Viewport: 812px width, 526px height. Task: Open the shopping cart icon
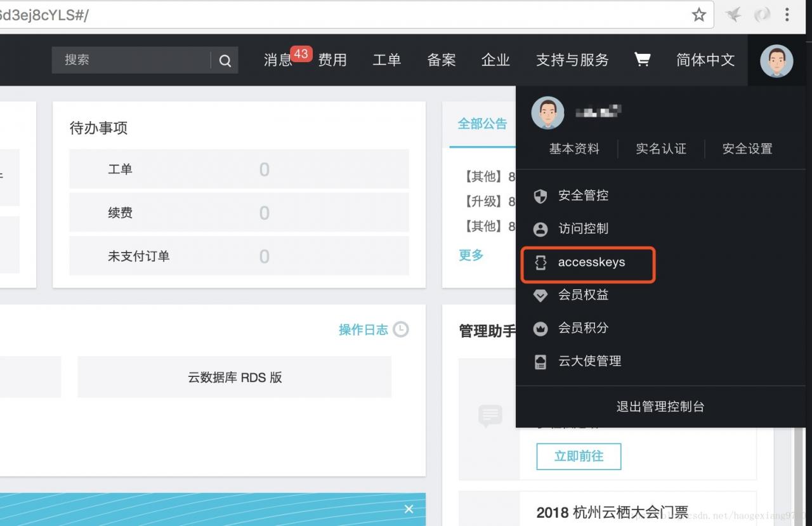pyautogui.click(x=642, y=60)
